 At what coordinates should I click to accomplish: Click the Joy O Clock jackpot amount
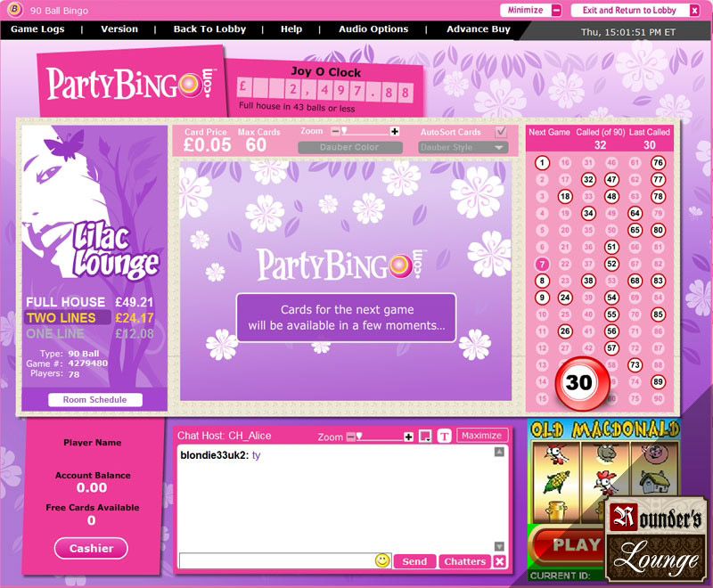(x=325, y=90)
